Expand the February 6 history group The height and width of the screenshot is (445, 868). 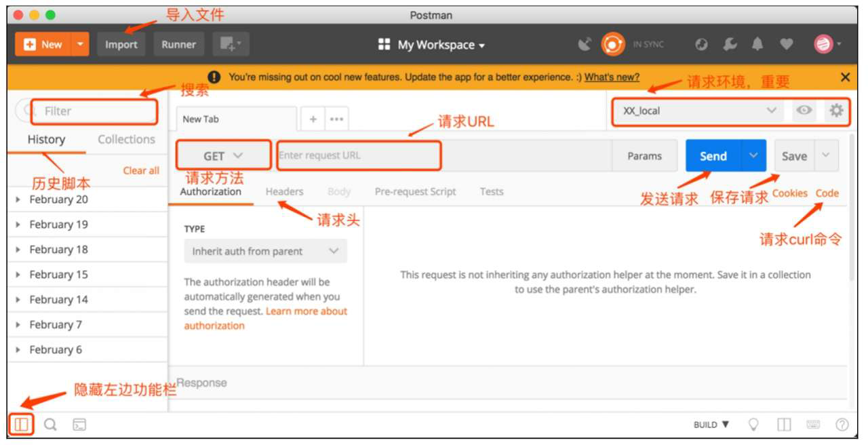click(x=87, y=350)
